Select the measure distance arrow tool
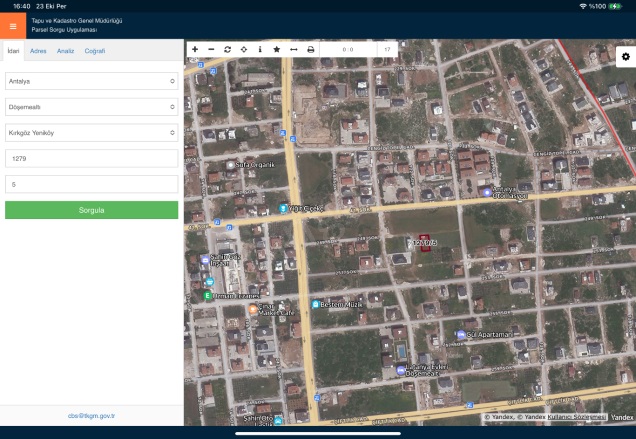This screenshot has height=439, width=636. (x=293, y=49)
